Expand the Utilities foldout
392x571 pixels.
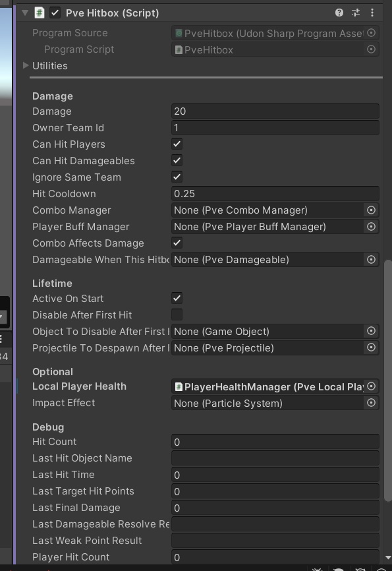[x=26, y=65]
